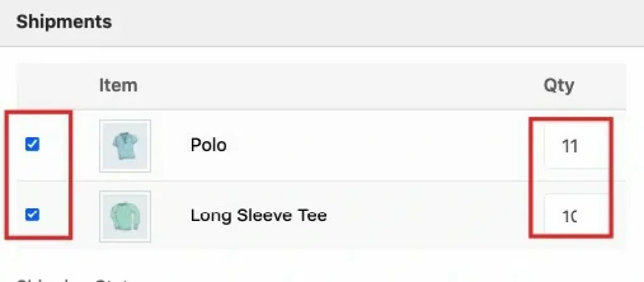Open the Polo product thumbnail frame

tap(125, 146)
